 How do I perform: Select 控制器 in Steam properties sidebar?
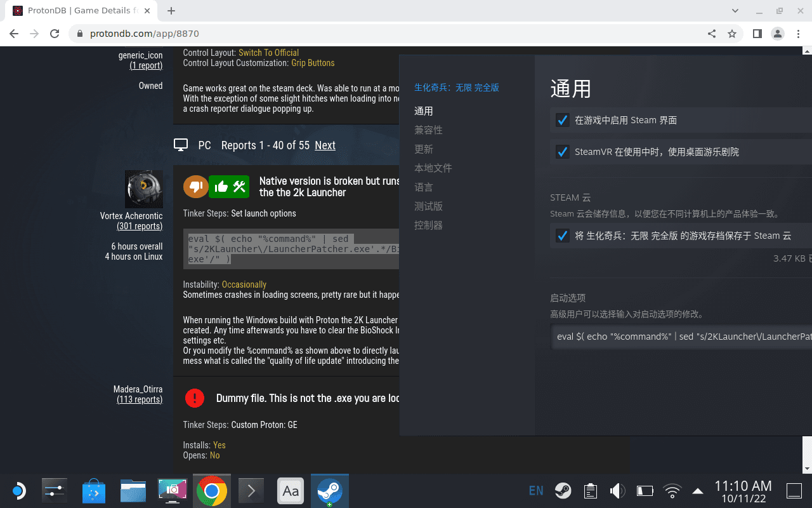(x=428, y=225)
